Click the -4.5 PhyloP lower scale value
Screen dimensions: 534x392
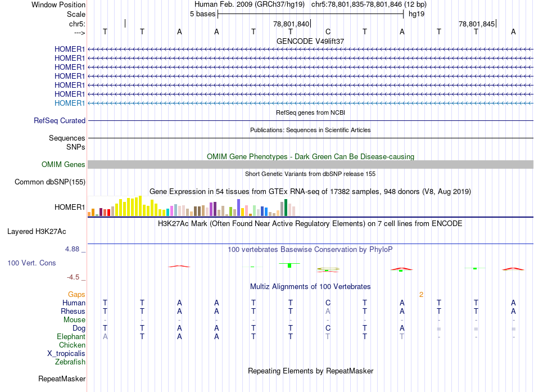pyautogui.click(x=73, y=277)
